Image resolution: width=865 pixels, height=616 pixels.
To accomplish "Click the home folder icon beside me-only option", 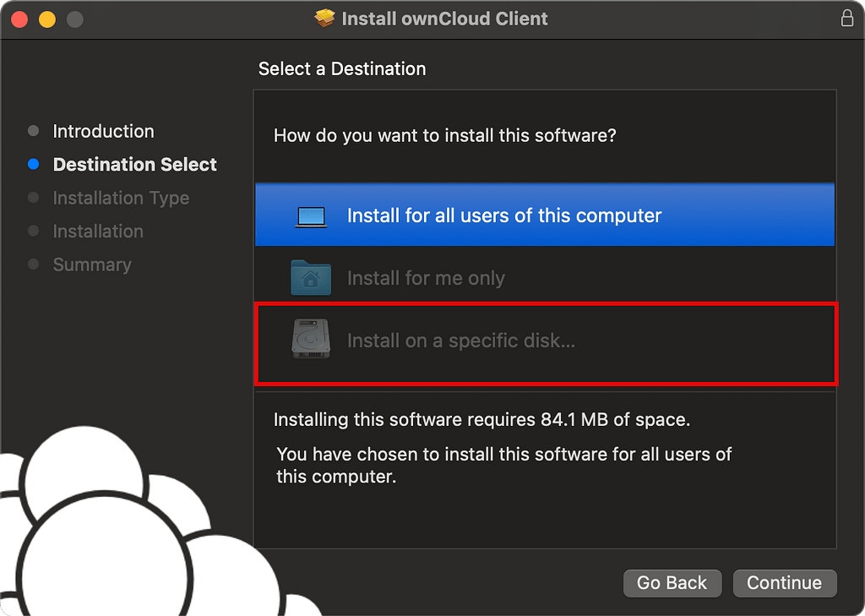I will coord(311,276).
